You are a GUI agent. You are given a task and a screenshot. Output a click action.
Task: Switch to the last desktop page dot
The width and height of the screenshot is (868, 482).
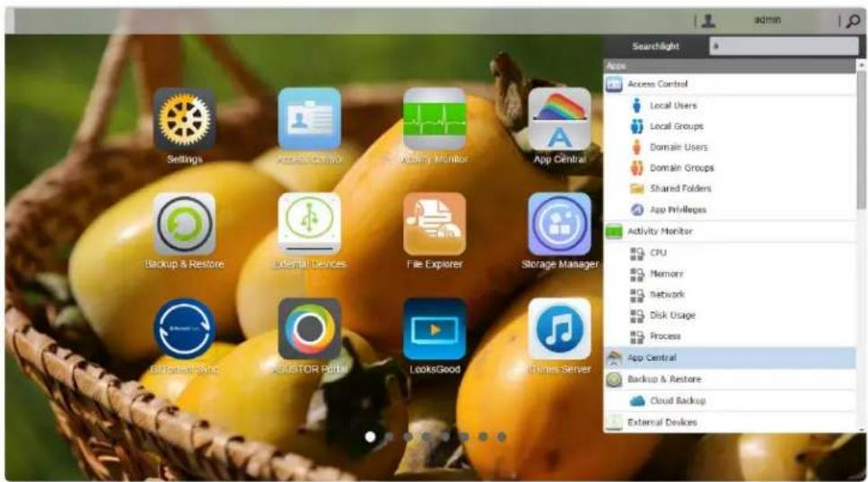pyautogui.click(x=502, y=436)
